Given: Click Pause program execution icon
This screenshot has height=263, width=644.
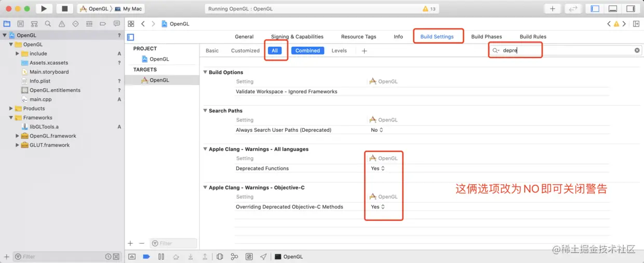Looking at the screenshot, I should tap(161, 256).
